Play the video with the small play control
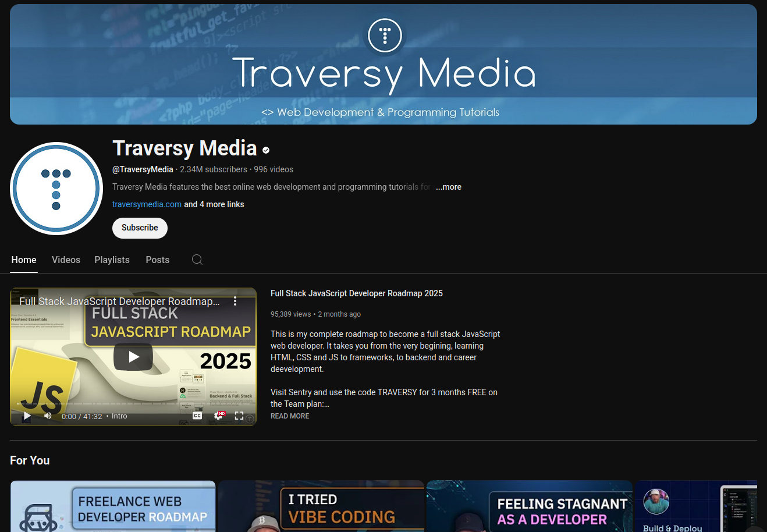This screenshot has height=532, width=767. point(27,416)
